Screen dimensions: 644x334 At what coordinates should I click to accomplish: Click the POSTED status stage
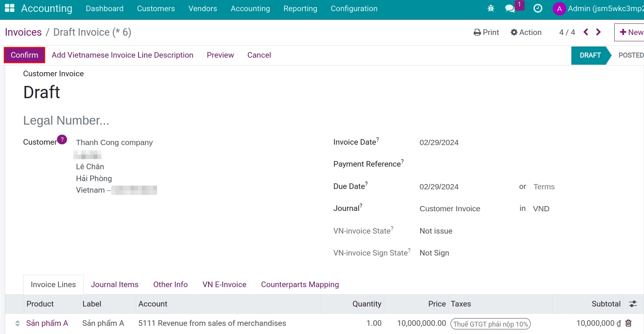coord(631,55)
